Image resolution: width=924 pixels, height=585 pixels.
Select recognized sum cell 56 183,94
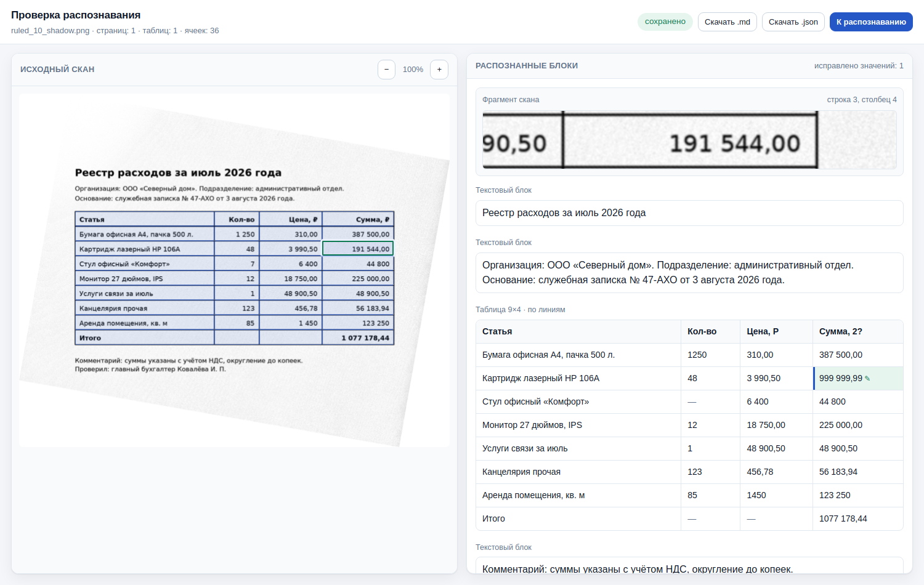(x=858, y=472)
